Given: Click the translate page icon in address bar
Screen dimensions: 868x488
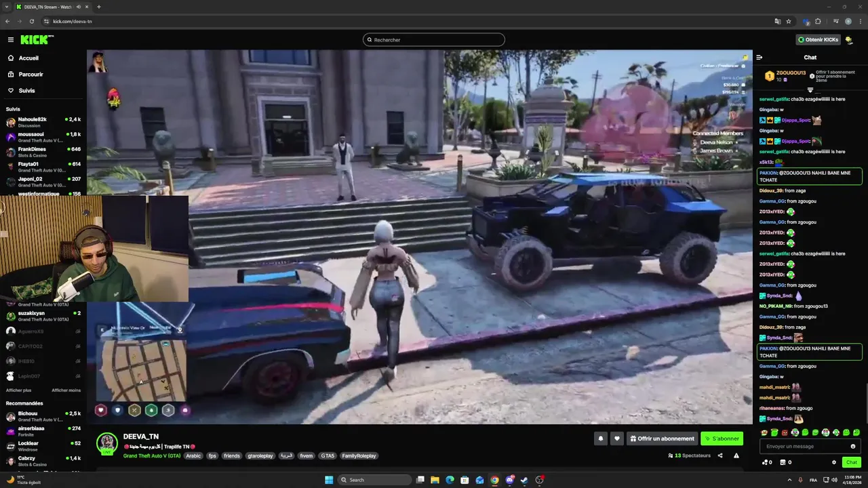Looking at the screenshot, I should point(778,21).
